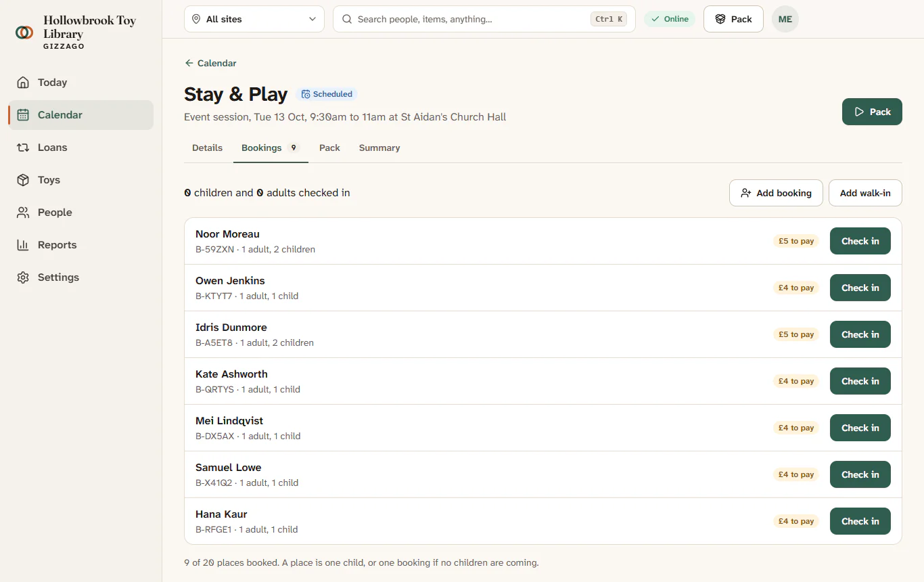Click the name Hana Kaur
Screen dimensions: 924x582
click(x=221, y=514)
